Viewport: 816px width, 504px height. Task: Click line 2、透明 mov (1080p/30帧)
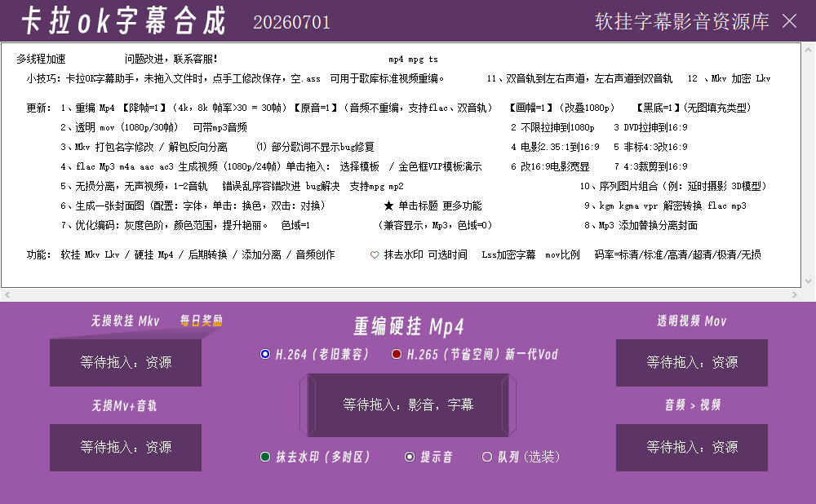point(119,127)
